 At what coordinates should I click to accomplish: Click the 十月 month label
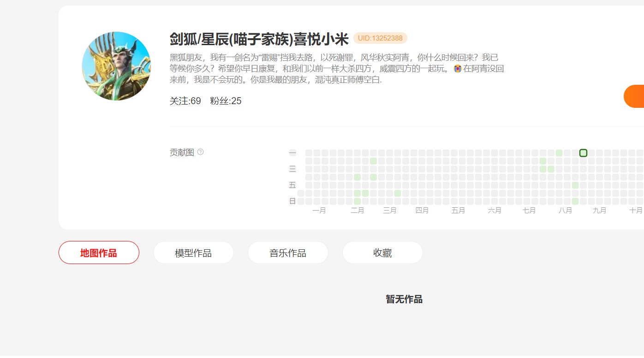[636, 211]
